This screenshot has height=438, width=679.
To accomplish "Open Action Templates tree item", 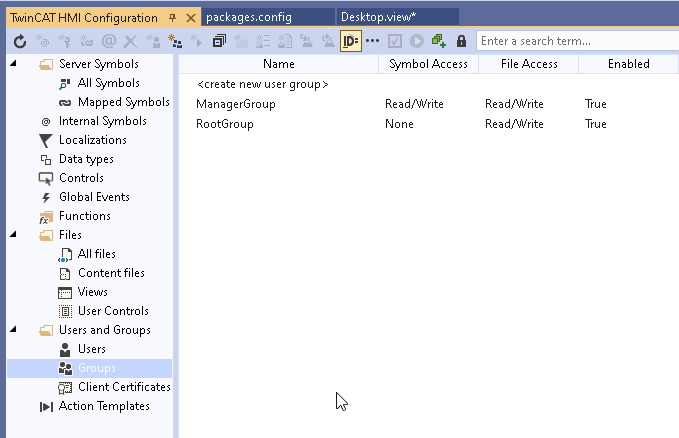I will pyautogui.click(x=104, y=406).
